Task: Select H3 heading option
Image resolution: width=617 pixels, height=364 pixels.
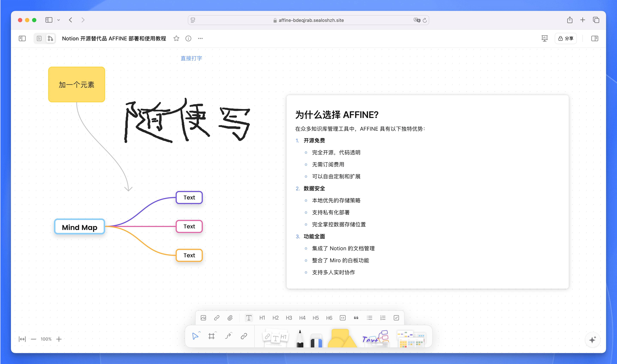Action: (x=289, y=318)
